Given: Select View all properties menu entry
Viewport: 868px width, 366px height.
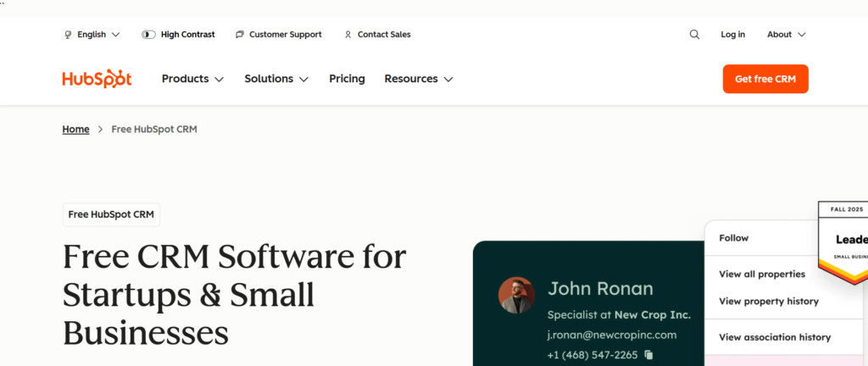Looking at the screenshot, I should pos(762,274).
